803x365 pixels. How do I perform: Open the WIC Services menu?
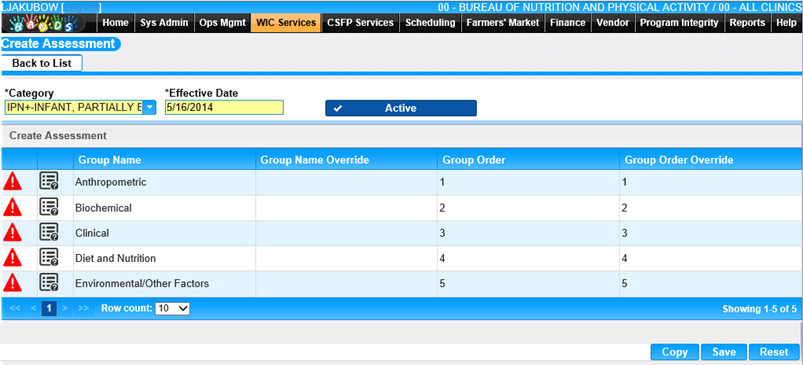286,23
